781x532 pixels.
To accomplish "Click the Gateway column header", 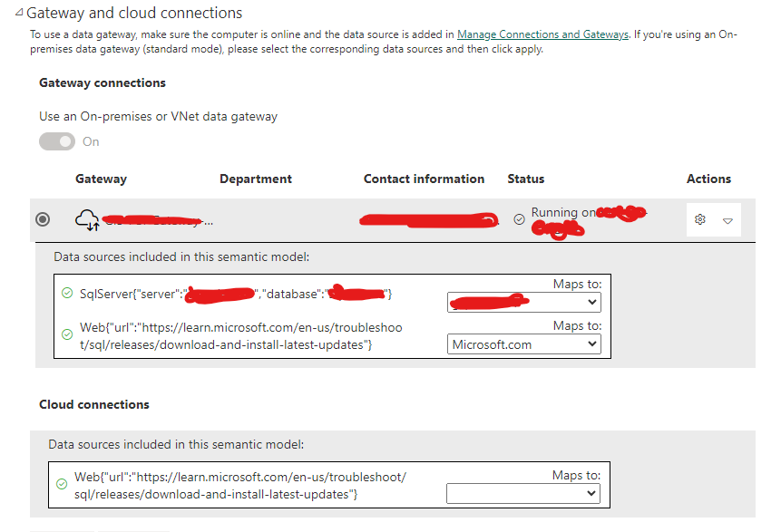I will [x=101, y=179].
